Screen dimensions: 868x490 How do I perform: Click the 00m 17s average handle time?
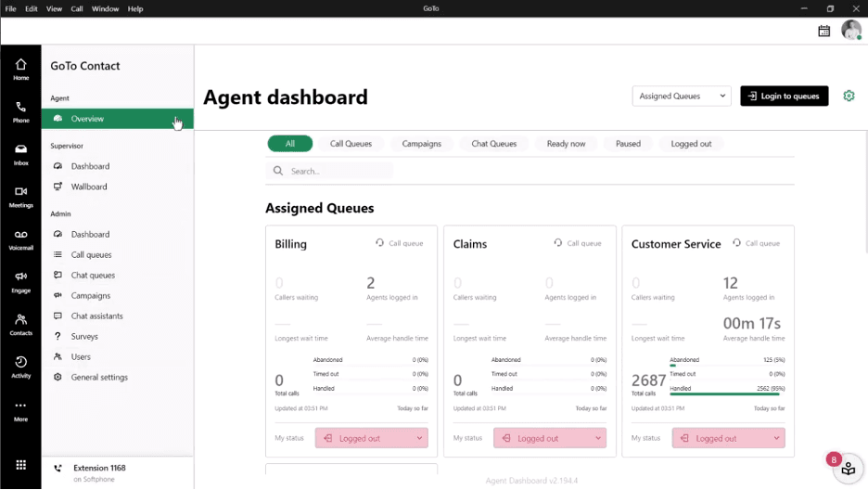click(x=752, y=323)
